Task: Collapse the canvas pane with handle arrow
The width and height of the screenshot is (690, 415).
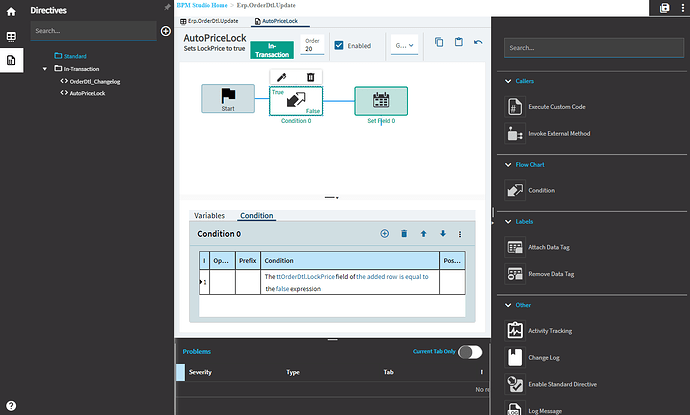Action: tap(332, 198)
